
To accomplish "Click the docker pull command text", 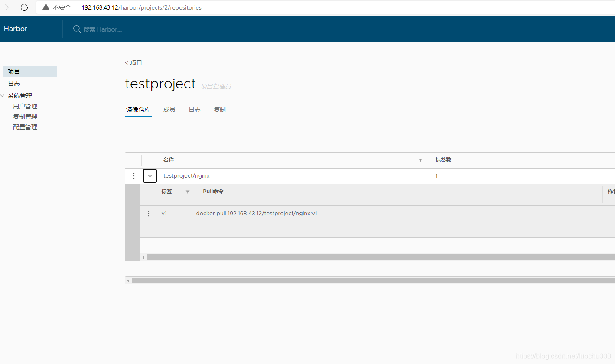I will click(x=257, y=214).
